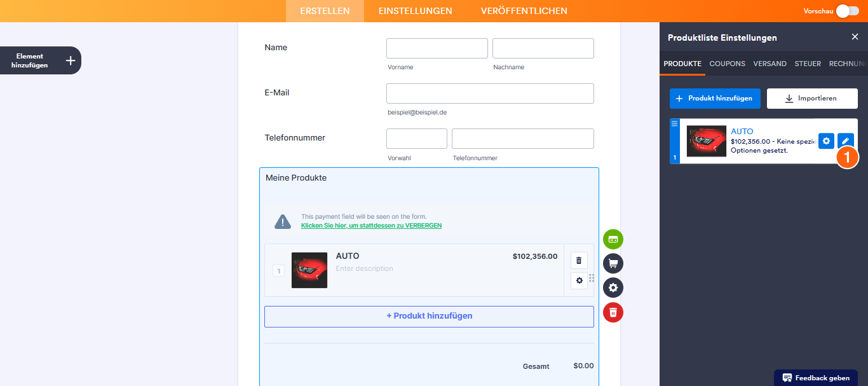Switch to the ERSTELLEN tab

tap(325, 11)
